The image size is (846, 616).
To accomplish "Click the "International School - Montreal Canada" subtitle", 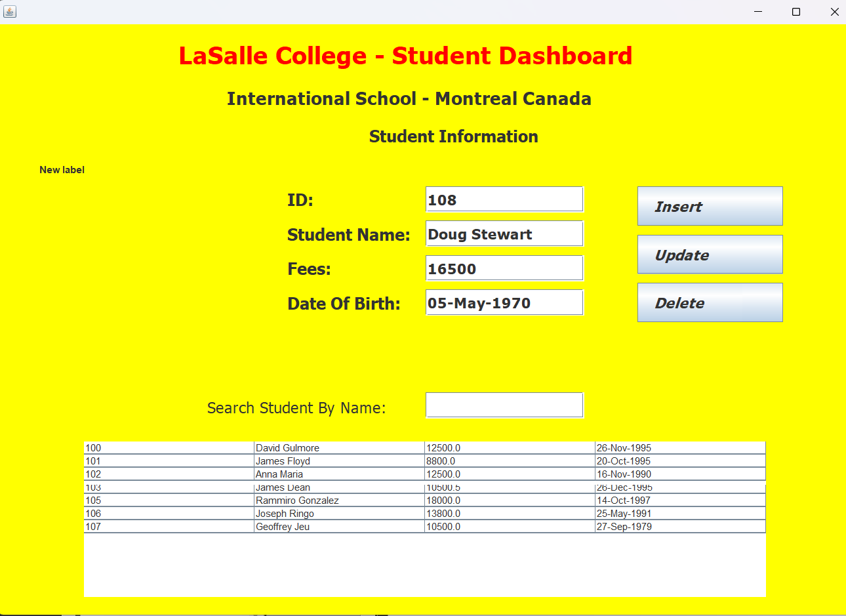I will (409, 98).
